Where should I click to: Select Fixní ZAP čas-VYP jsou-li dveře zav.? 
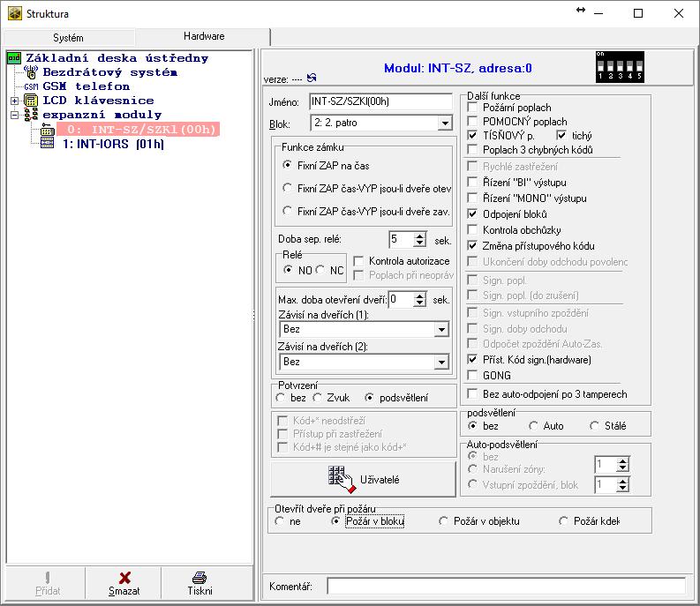click(288, 211)
